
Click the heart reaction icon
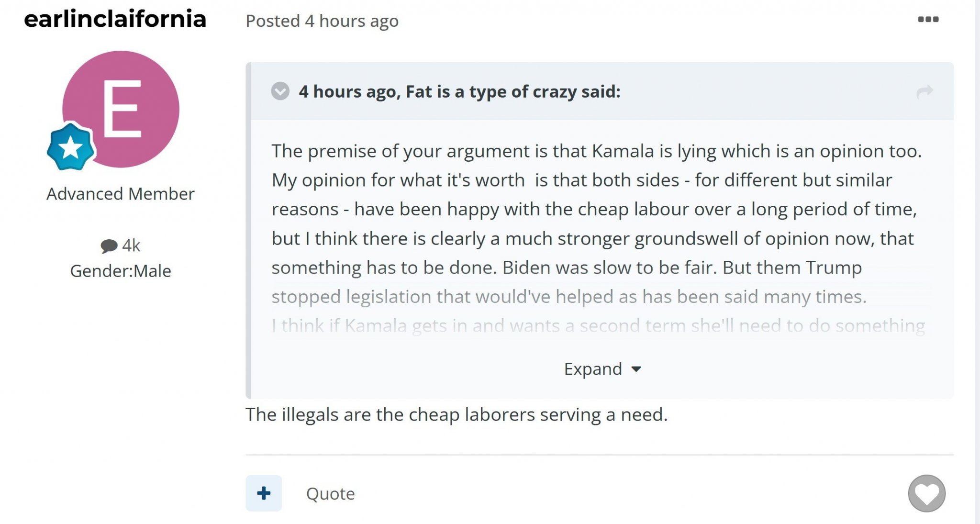(x=926, y=493)
